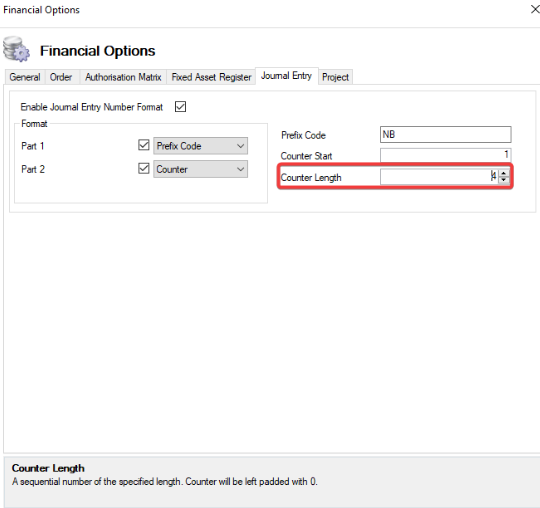Select the Authorisation Matrix tab
This screenshot has height=508, width=540.
pyautogui.click(x=123, y=77)
